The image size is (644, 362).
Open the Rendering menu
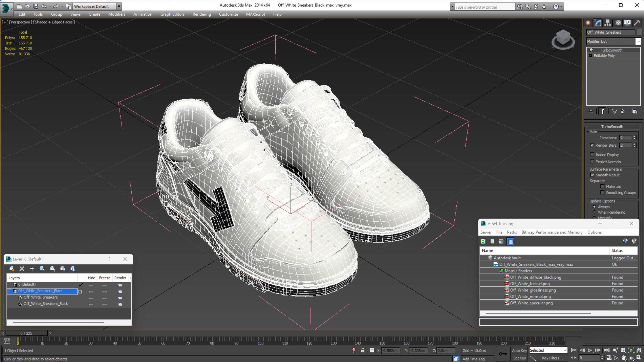[x=202, y=14]
